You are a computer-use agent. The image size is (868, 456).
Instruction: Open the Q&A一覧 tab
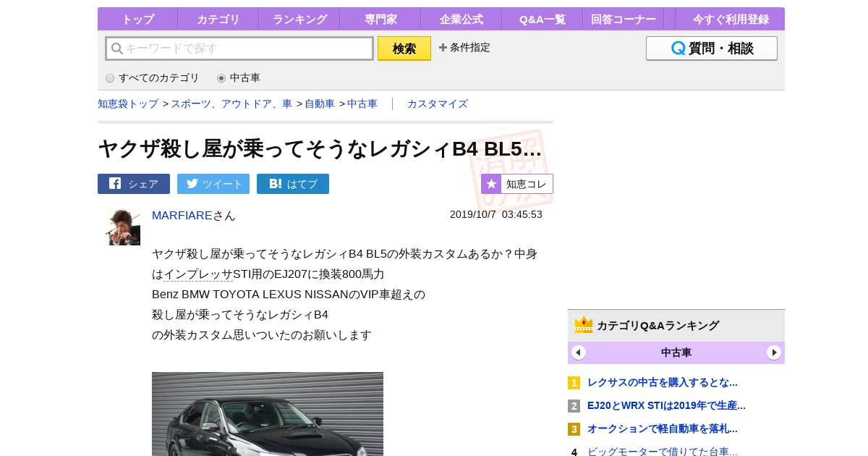click(x=542, y=19)
